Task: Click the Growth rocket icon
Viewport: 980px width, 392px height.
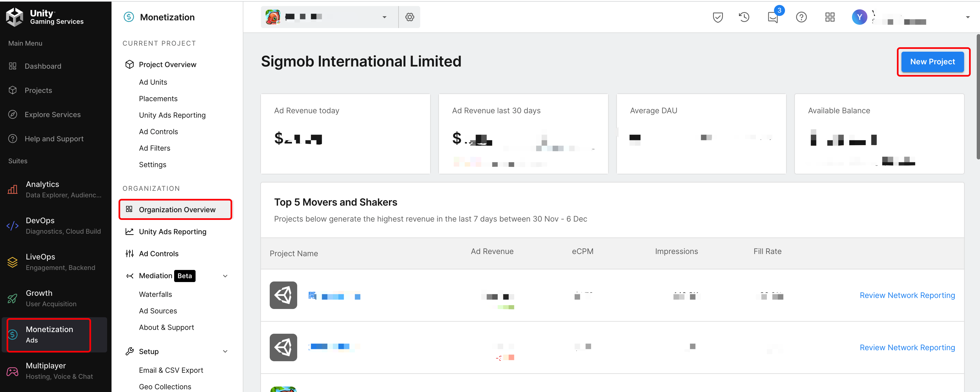Action: point(13,298)
